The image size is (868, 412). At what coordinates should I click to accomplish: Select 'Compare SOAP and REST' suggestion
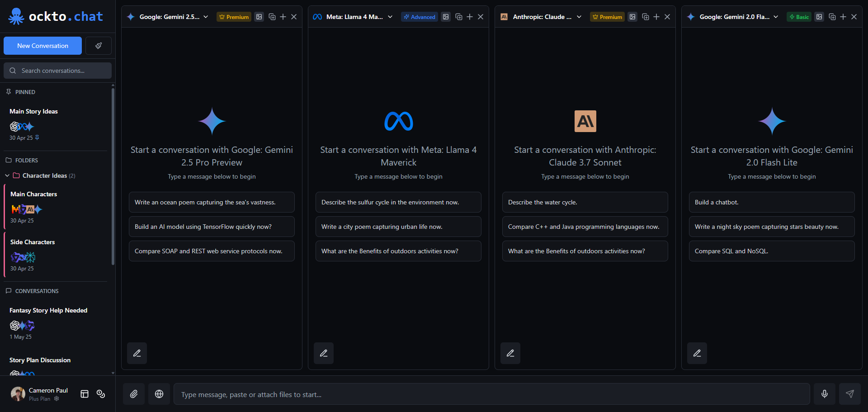click(212, 251)
